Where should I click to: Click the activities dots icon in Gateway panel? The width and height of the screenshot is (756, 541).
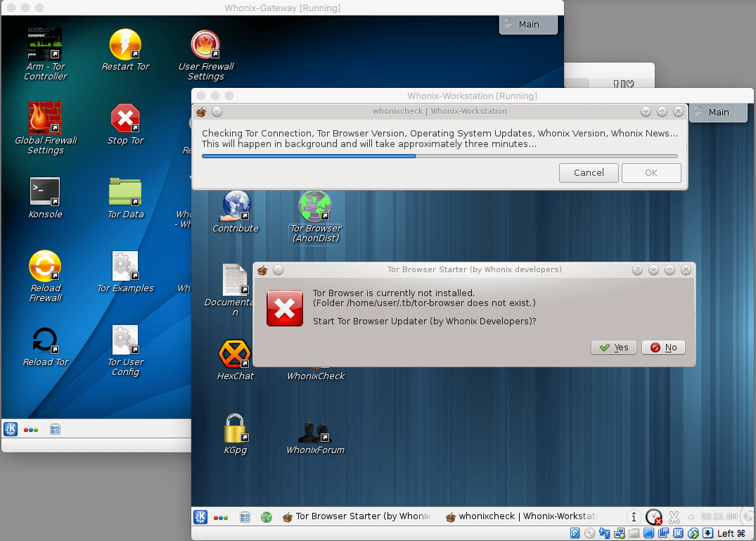click(31, 430)
